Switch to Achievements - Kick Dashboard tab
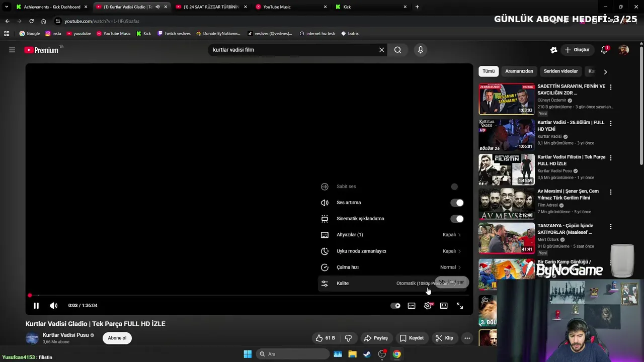The image size is (644, 362). 52,7
